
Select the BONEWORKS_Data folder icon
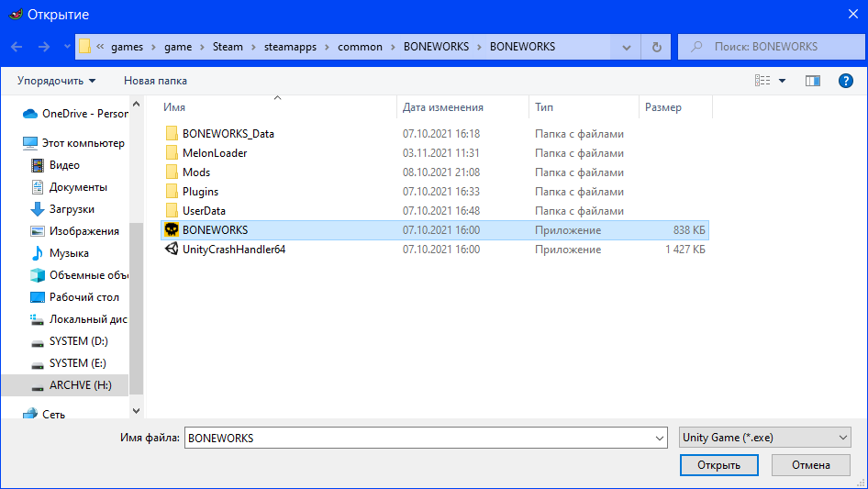pos(172,133)
